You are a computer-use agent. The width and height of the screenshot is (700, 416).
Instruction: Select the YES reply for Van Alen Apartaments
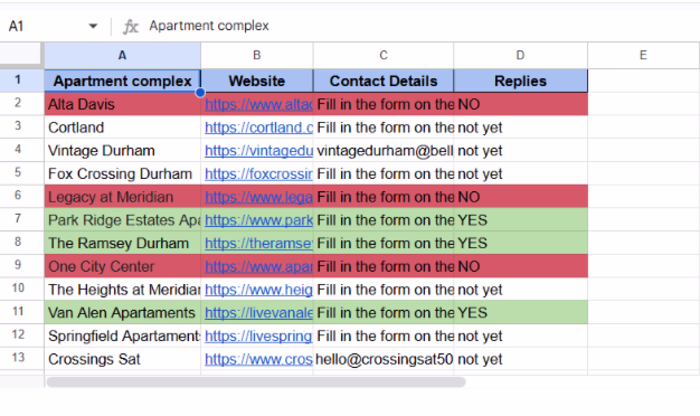(520, 313)
